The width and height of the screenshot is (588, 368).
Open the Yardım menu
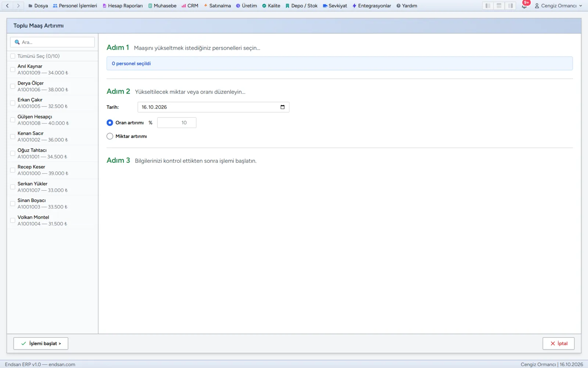click(407, 6)
